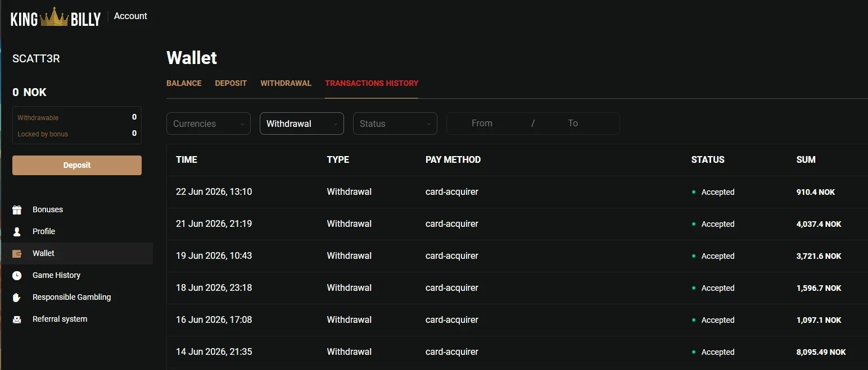The image size is (868, 370).
Task: Open Wallet in the sidebar menu
Action: (77, 253)
